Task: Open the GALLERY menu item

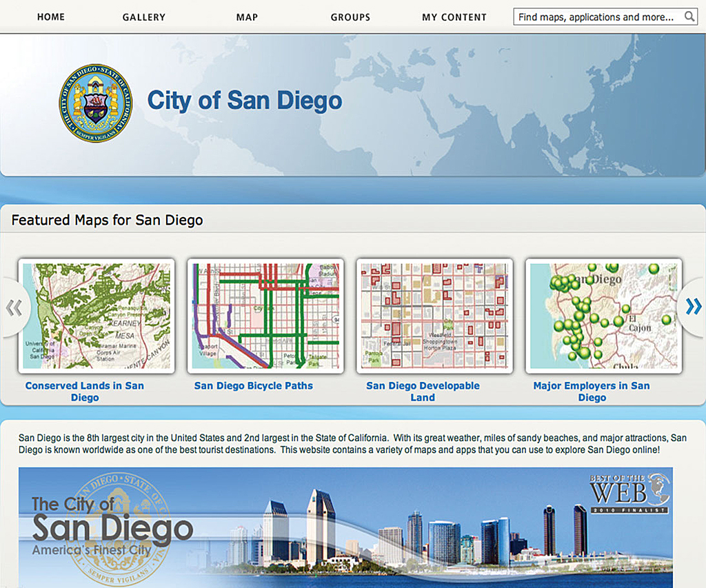Action: [144, 17]
